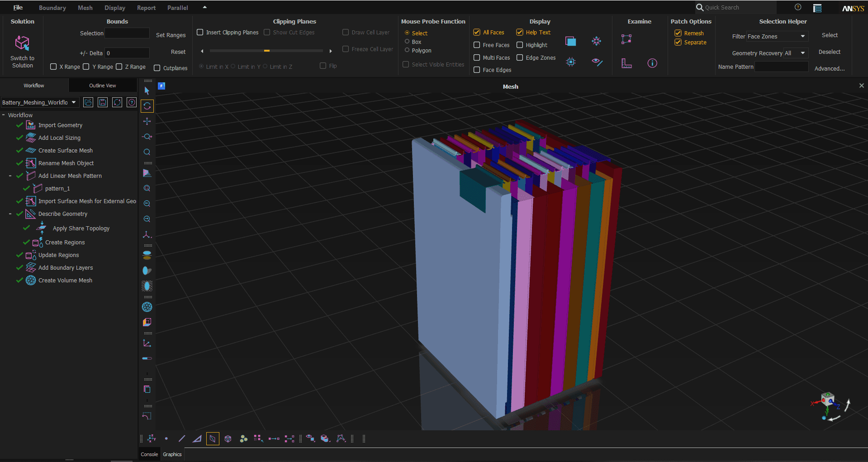Open the Filter Face Zones dropdown
Image resolution: width=868 pixels, height=462 pixels.
click(803, 36)
